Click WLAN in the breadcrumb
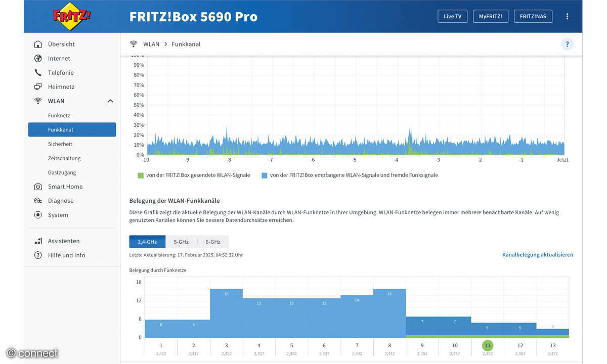 pos(151,44)
